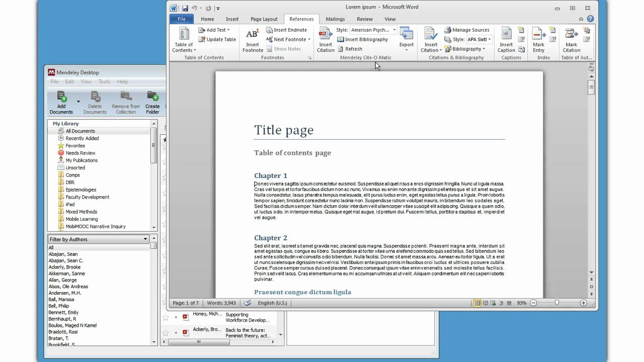Open Filter by Authors dropdown

[98, 239]
